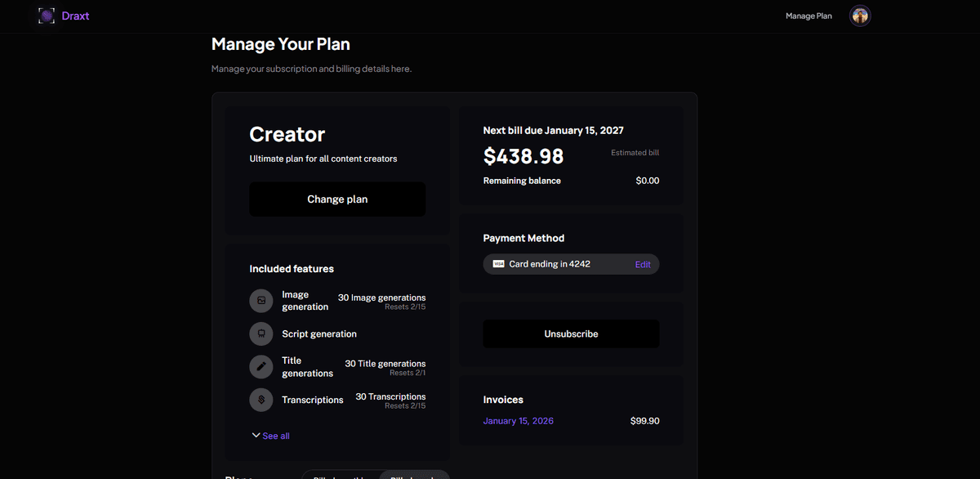980x479 pixels.
Task: Click the Script generation easel icon
Action: 261,334
